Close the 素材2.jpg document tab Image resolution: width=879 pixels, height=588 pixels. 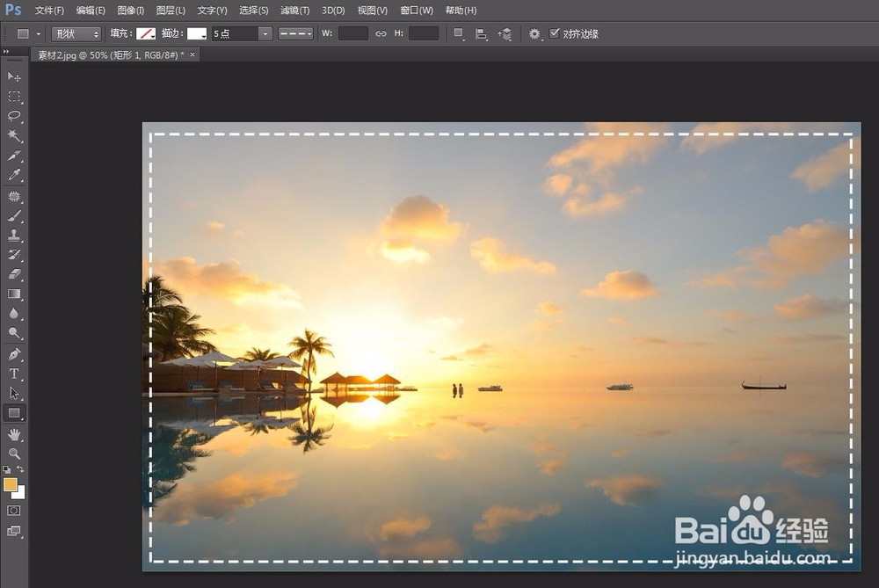pyautogui.click(x=193, y=54)
